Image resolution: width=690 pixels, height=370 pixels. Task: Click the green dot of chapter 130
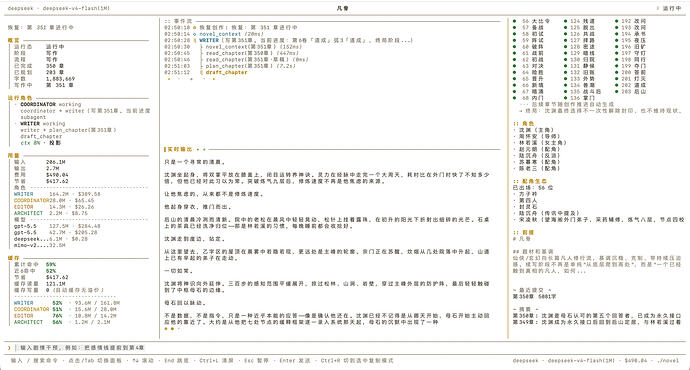click(x=565, y=59)
